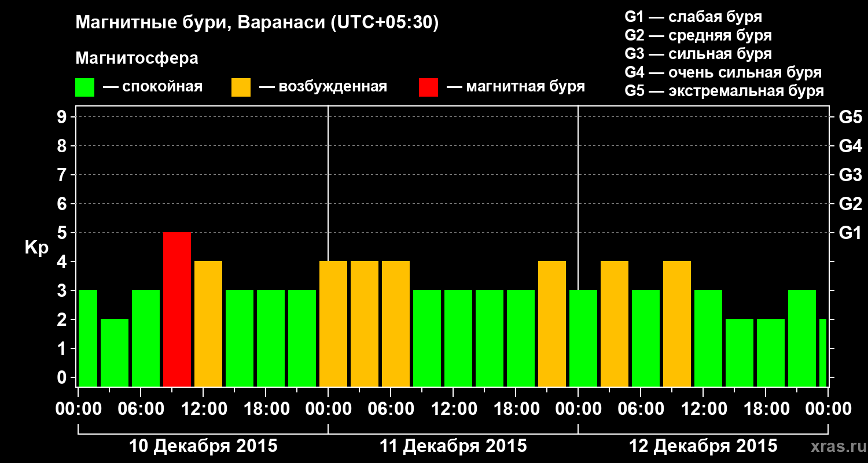Screen dimensions: 868x463
Task: Click the 'Магнитосфера' heading
Action: (x=137, y=58)
